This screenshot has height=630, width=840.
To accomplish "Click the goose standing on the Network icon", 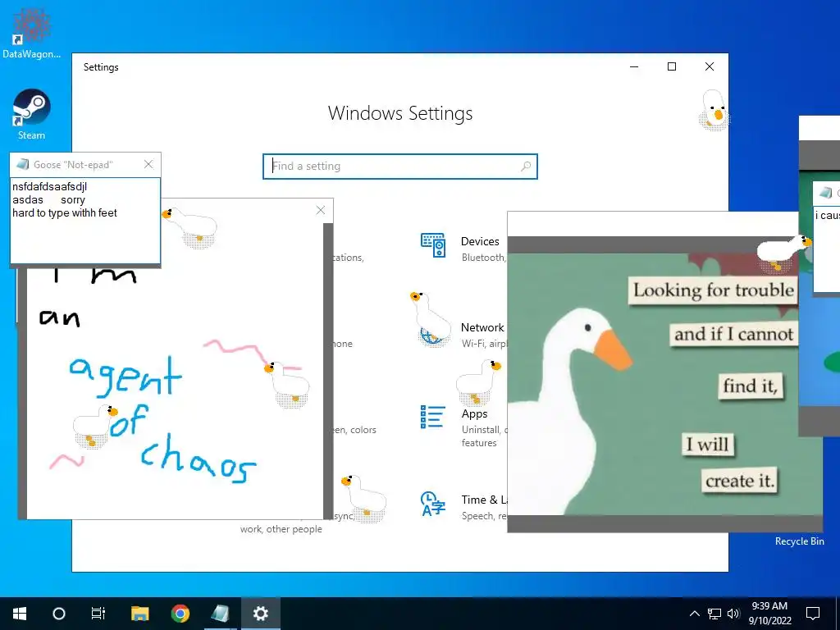I will (430, 319).
